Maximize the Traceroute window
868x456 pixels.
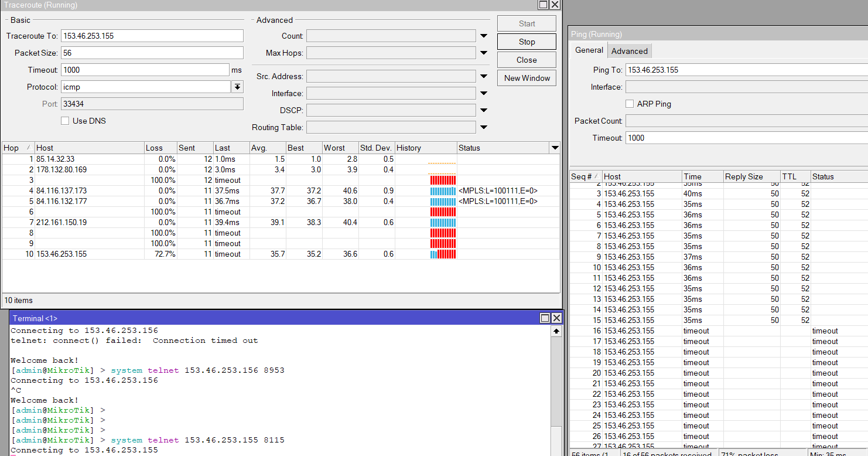pyautogui.click(x=543, y=5)
